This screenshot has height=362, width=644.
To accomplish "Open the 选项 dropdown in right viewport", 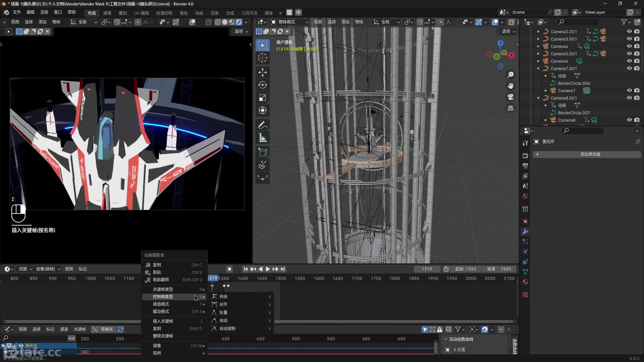I will click(508, 32).
